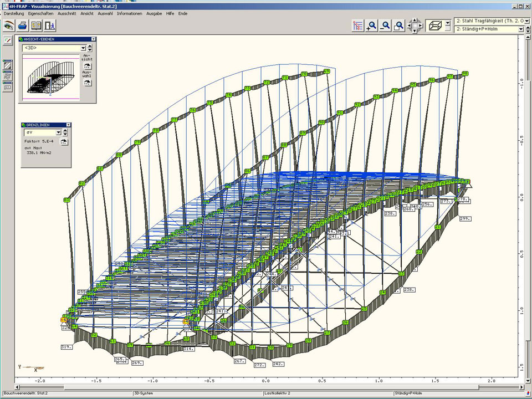Screen dimensions: 532x399
Task: Click the Ansicht button in view panel
Action: (x=87, y=65)
